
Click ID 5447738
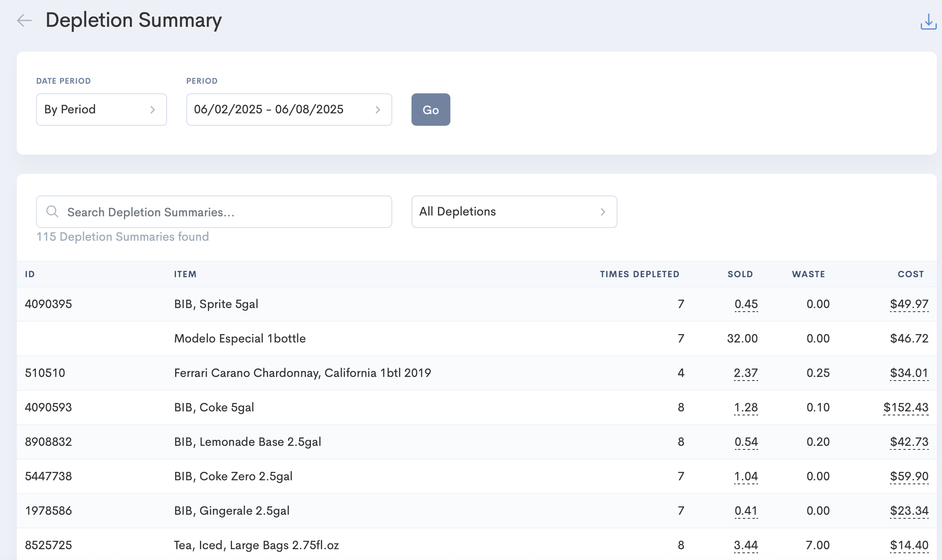48,476
